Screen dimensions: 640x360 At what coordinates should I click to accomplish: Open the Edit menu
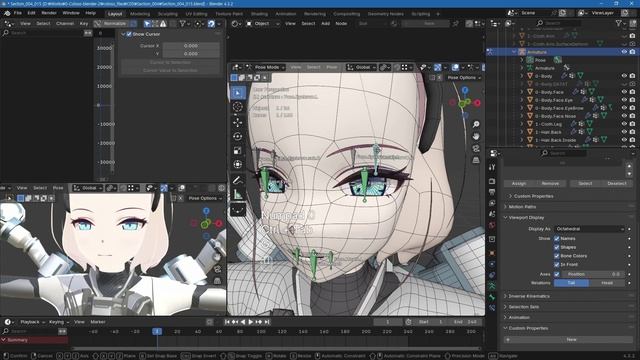tap(31, 13)
